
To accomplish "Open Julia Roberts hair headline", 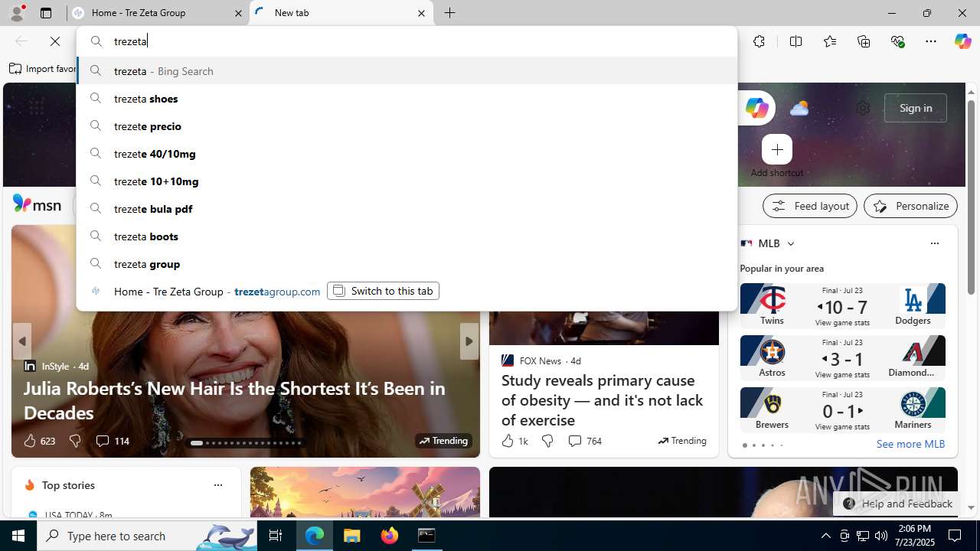I will [x=234, y=400].
